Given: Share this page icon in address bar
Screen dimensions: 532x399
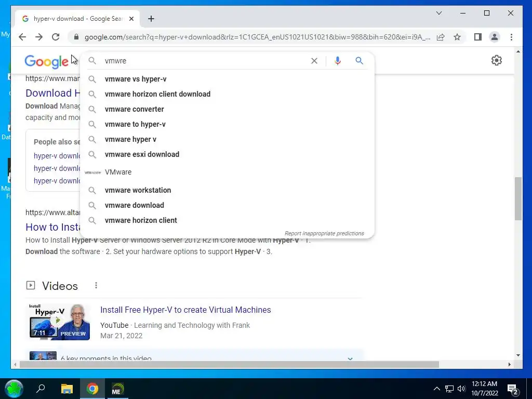Looking at the screenshot, I should click(441, 37).
